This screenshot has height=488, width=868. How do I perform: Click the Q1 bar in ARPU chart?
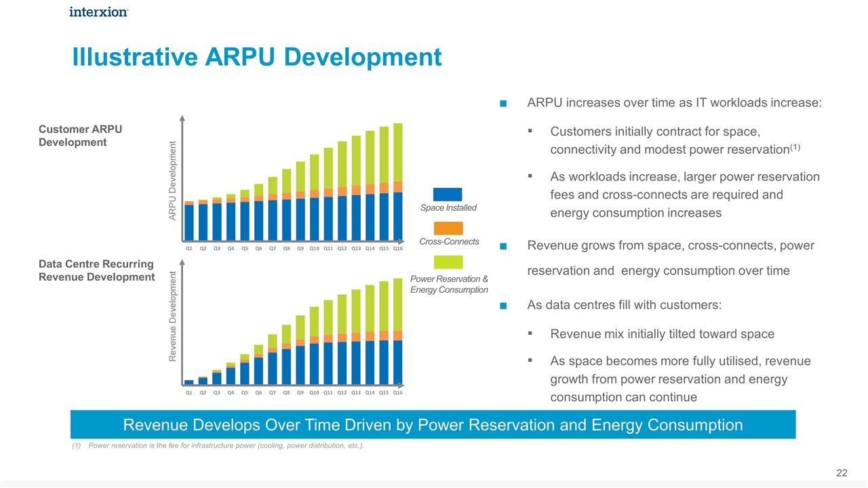click(x=189, y=221)
